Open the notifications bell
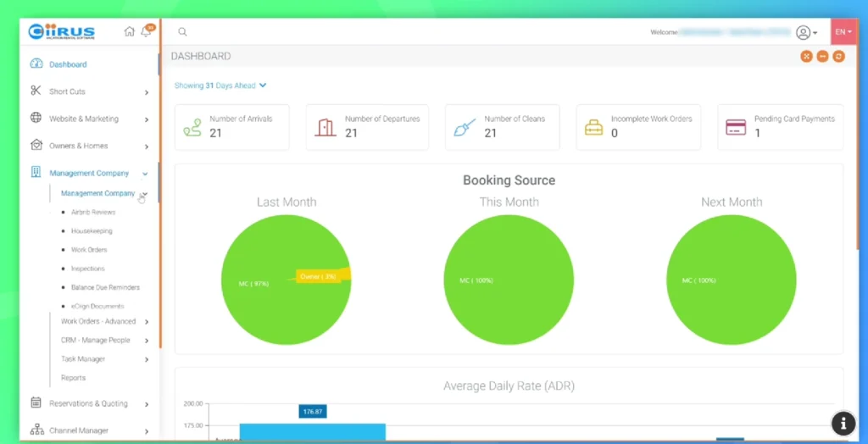This screenshot has height=444, width=868. 146,31
